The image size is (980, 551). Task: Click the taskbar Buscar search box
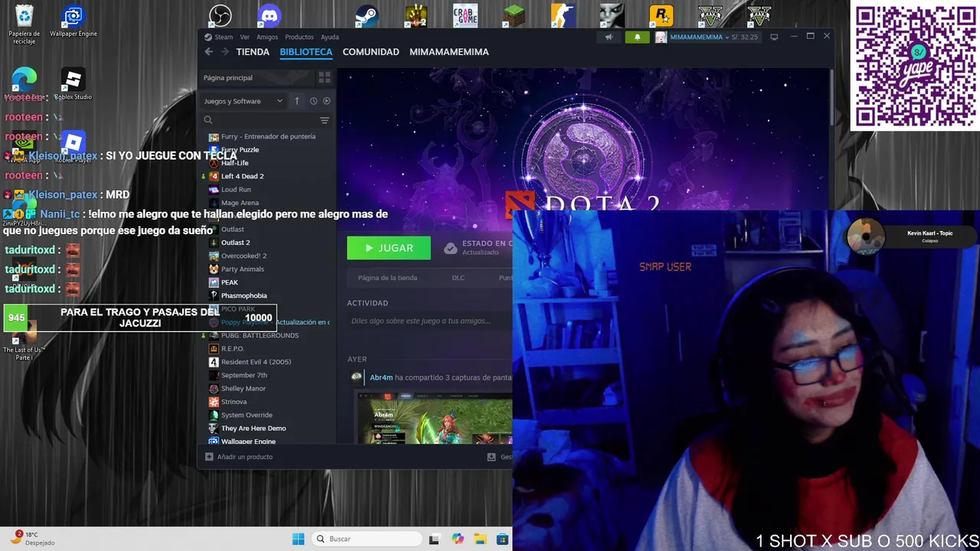[367, 539]
